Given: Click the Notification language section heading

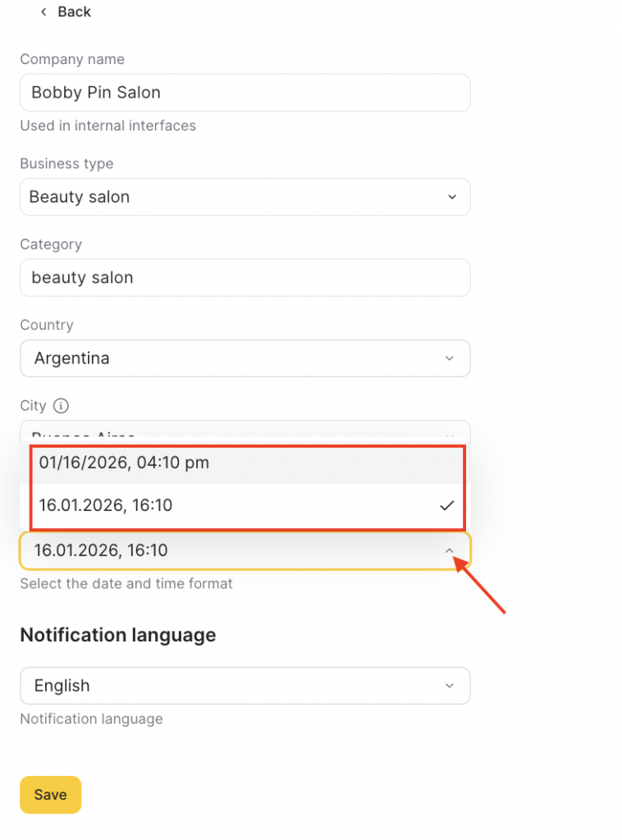Looking at the screenshot, I should click(118, 636).
